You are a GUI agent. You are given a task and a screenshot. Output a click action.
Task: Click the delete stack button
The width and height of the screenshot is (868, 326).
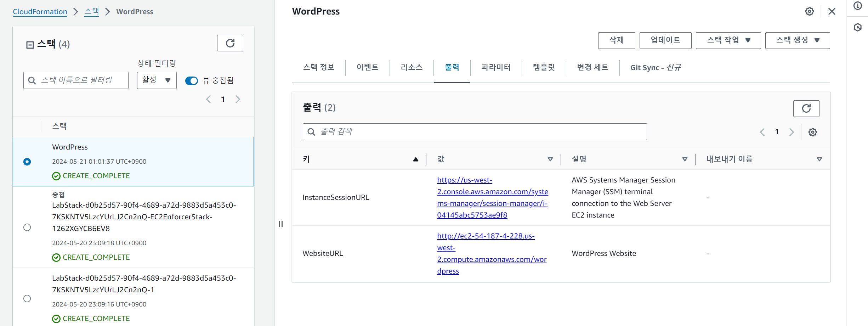tap(617, 40)
